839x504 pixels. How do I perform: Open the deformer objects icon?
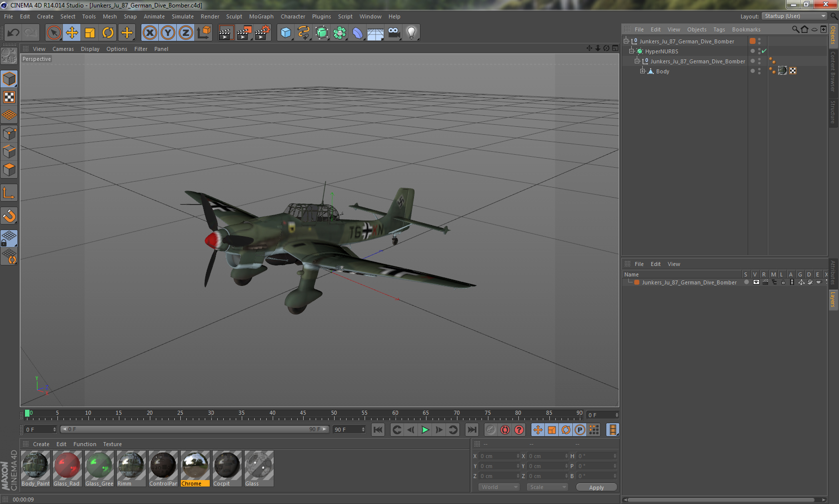pos(358,33)
